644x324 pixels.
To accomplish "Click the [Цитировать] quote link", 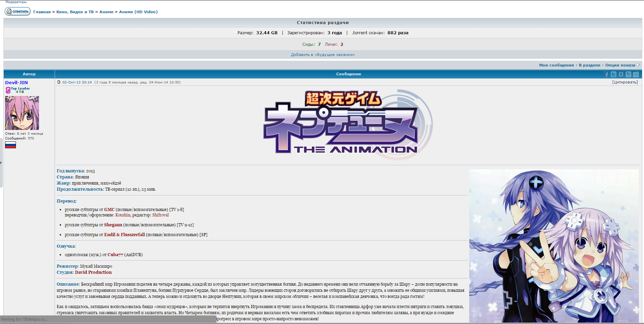I will (x=625, y=82).
